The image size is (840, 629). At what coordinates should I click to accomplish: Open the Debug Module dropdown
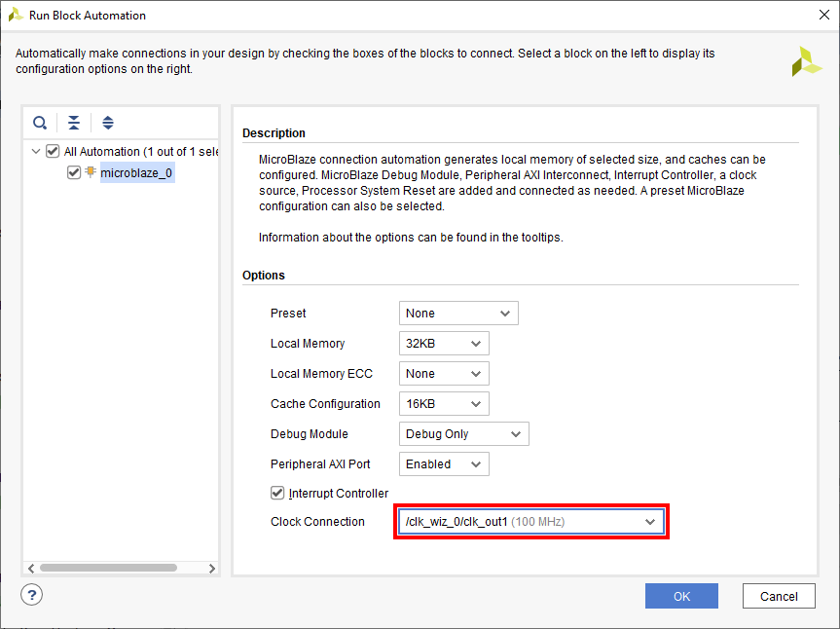(464, 434)
